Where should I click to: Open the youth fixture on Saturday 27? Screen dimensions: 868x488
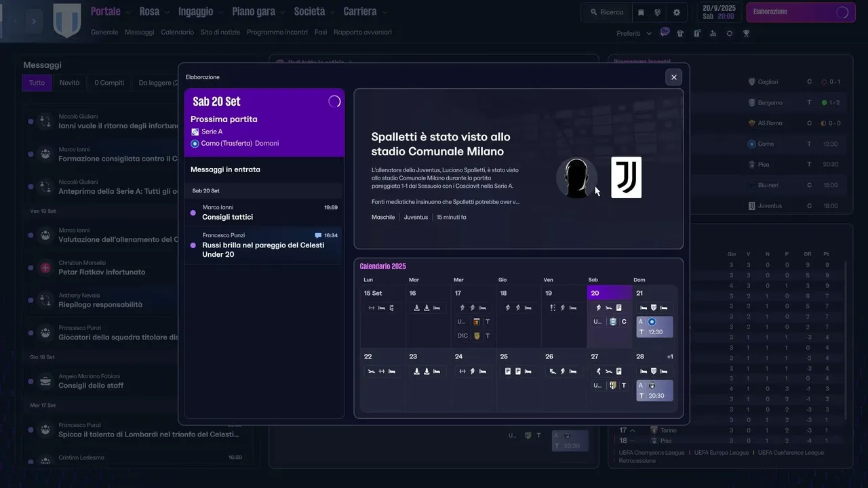[x=609, y=385]
